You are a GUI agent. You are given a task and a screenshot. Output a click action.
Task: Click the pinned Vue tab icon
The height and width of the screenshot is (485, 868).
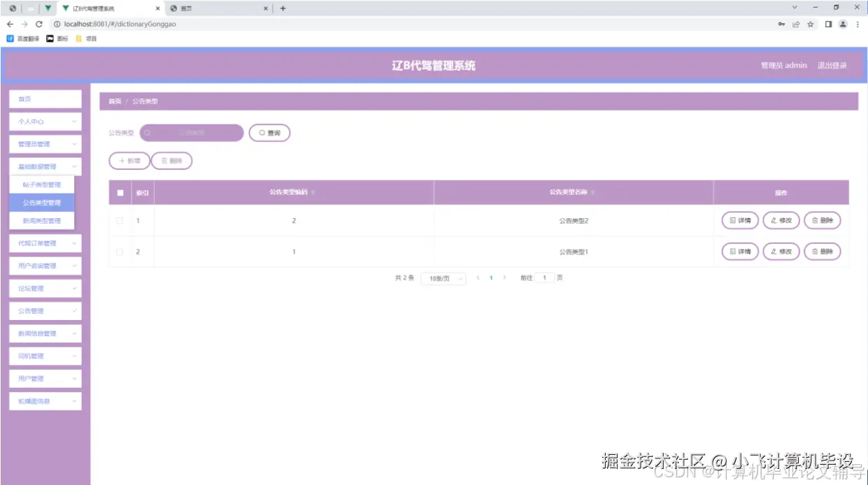click(x=48, y=8)
